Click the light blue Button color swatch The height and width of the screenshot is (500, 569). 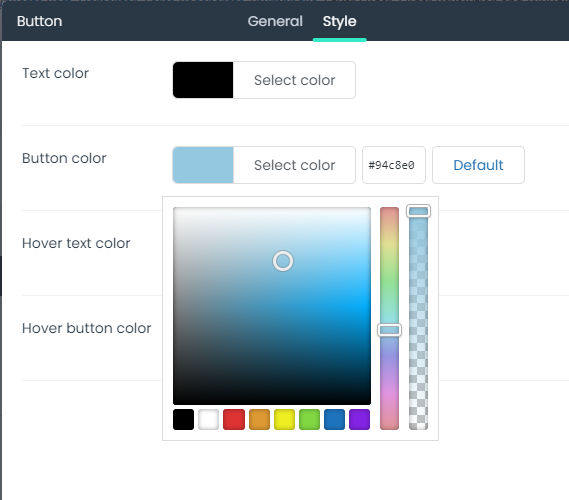[203, 165]
